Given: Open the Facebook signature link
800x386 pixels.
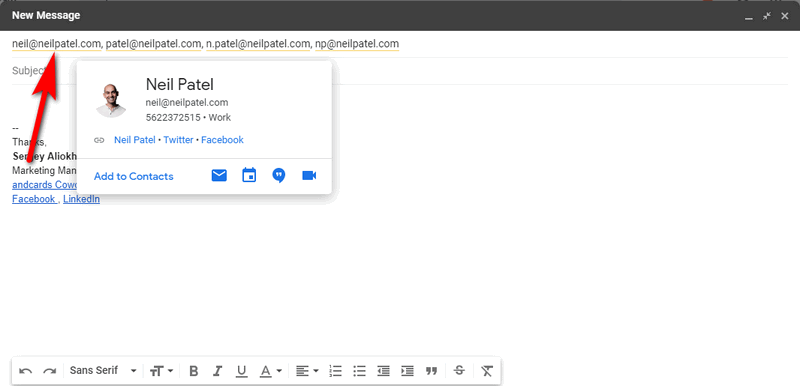Looking at the screenshot, I should [x=34, y=199].
